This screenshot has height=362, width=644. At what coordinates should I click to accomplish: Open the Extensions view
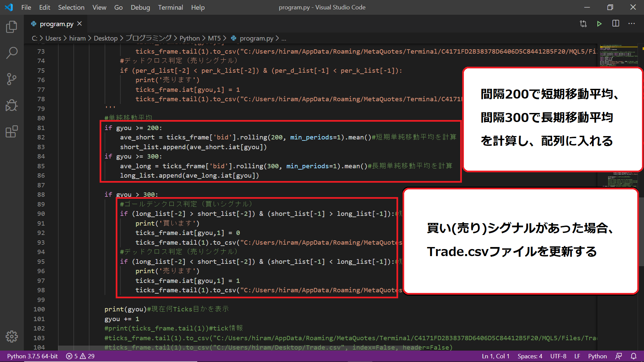tap(12, 132)
